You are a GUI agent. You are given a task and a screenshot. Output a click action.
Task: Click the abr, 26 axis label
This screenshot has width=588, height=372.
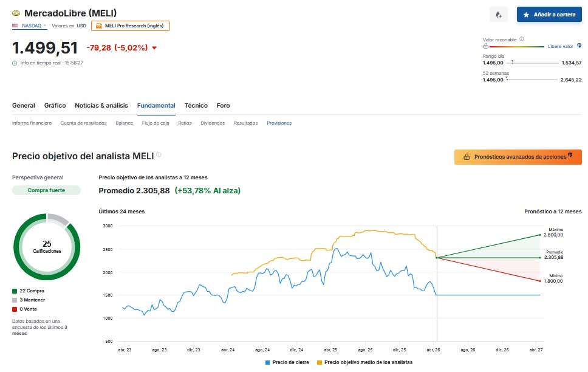click(x=433, y=350)
